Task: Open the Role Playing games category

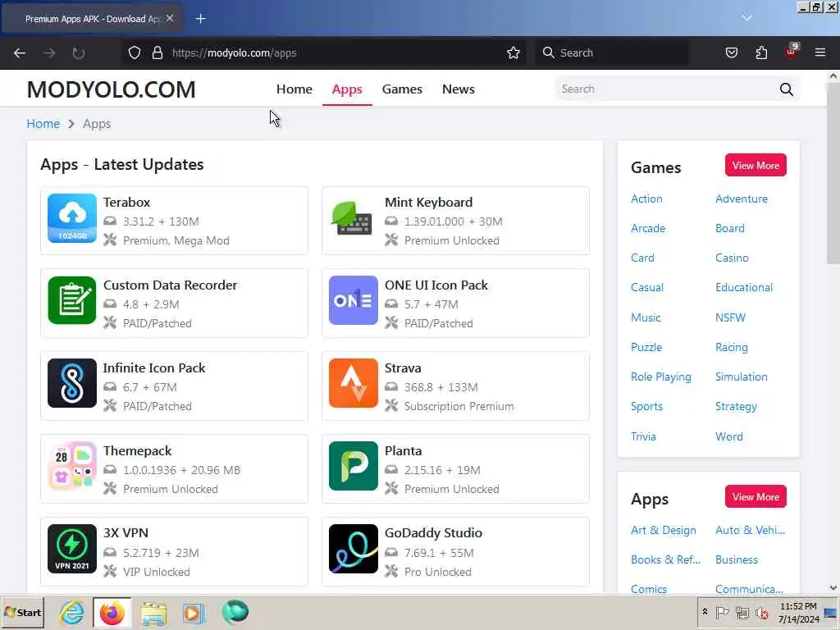Action: pyautogui.click(x=660, y=377)
